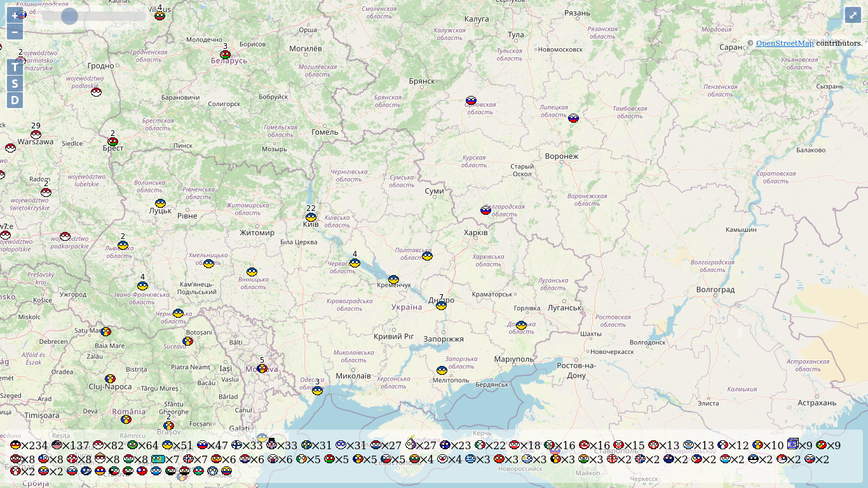Image resolution: width=868 pixels, height=488 pixels.
Task: Click the Ukraine ball ×51 in legend
Action: click(x=167, y=445)
